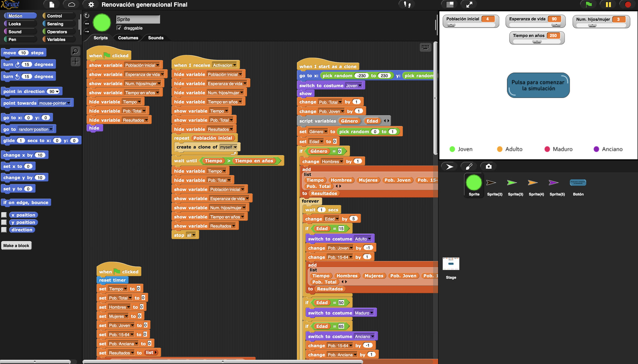This screenshot has height=364, width=638.
Task: Click the green flag to run
Action: (589, 5)
